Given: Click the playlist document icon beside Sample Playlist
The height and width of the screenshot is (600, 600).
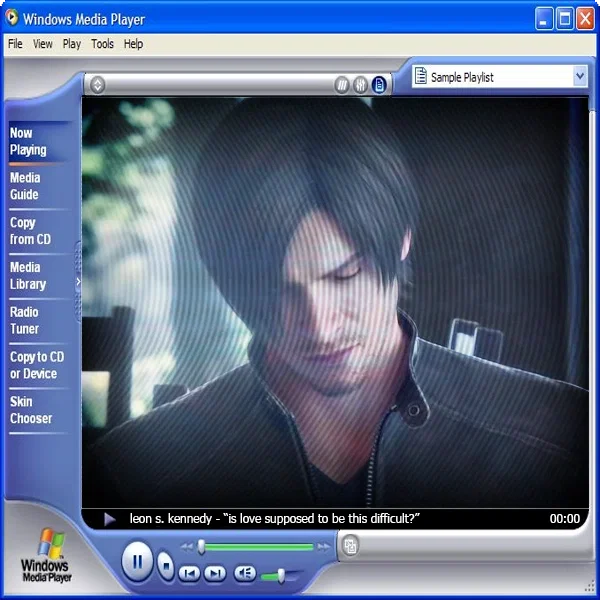Looking at the screenshot, I should [x=421, y=75].
